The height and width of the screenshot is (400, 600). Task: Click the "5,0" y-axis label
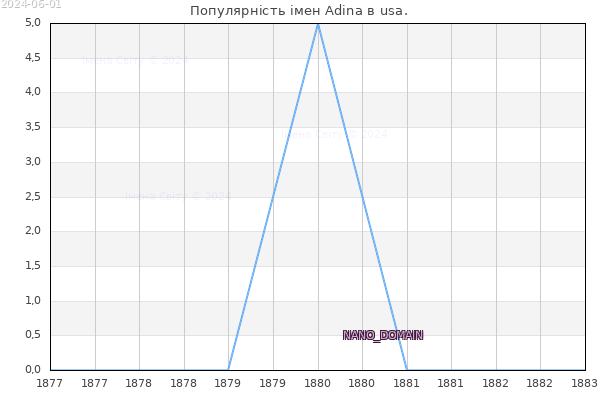tap(33, 23)
